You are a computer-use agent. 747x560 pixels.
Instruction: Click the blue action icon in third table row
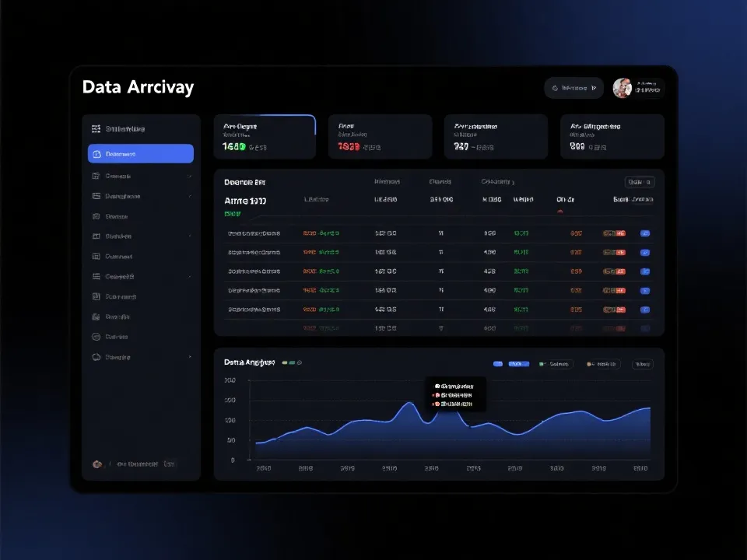pyautogui.click(x=644, y=271)
